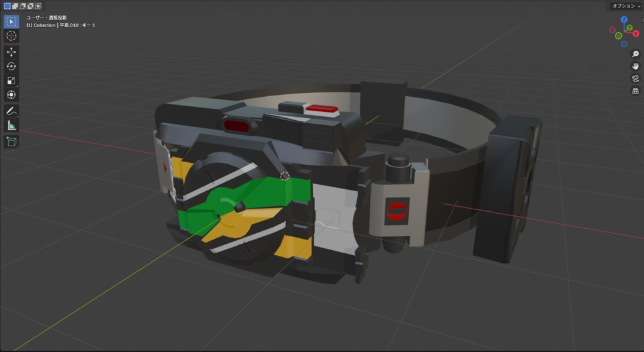
Task: Select the Scale tool
Action: (x=11, y=80)
